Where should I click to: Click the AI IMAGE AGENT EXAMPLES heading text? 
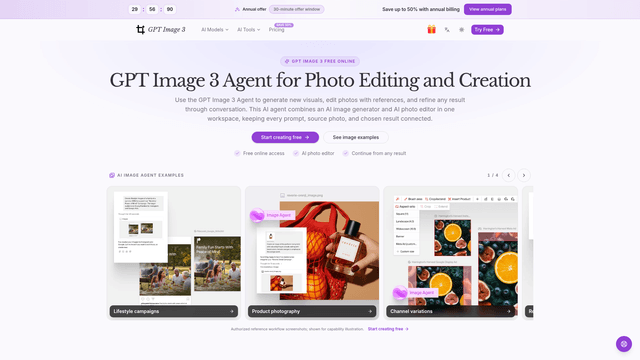[151, 175]
